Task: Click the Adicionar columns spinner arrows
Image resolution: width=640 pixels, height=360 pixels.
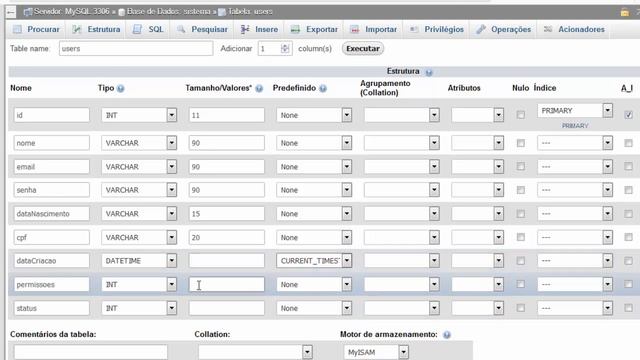Action: (285, 49)
